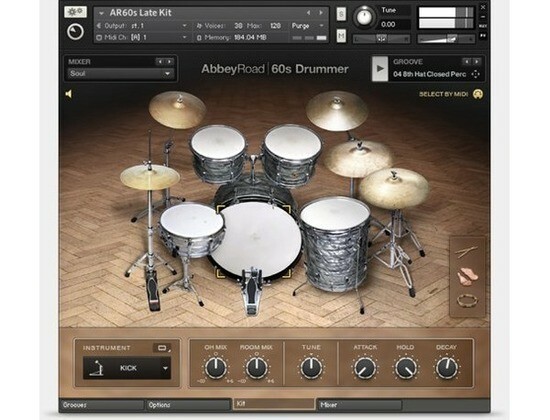
Task: Click the middle right ride cymbal
Action: [358, 159]
